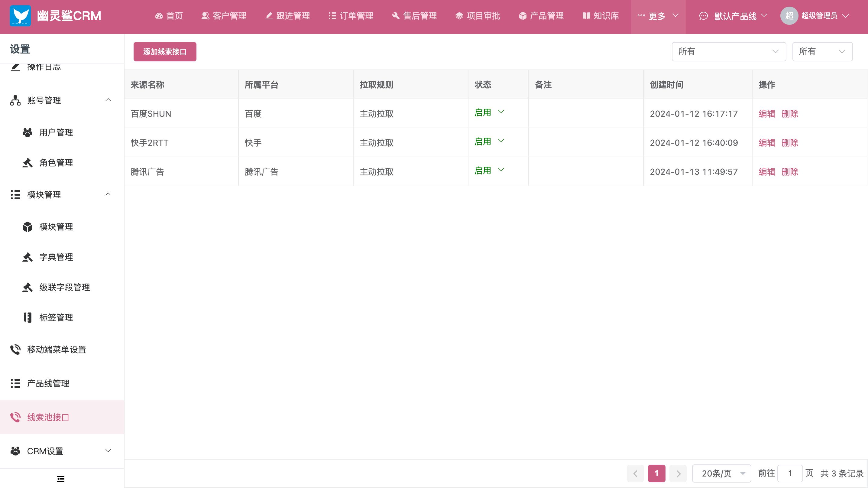Click 编辑 link for 腾讯广告

pos(766,172)
